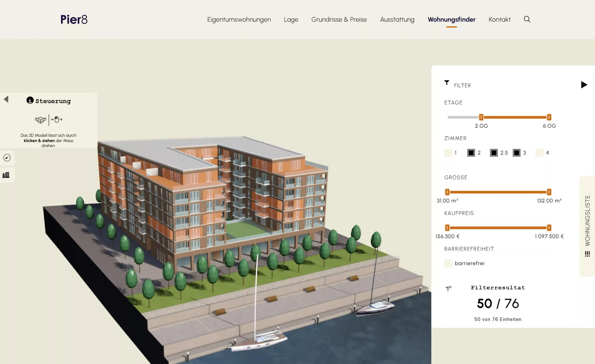Viewport: 595px width, 364px height.
Task: Toggle the barrierefrei checkbox
Action: click(448, 263)
